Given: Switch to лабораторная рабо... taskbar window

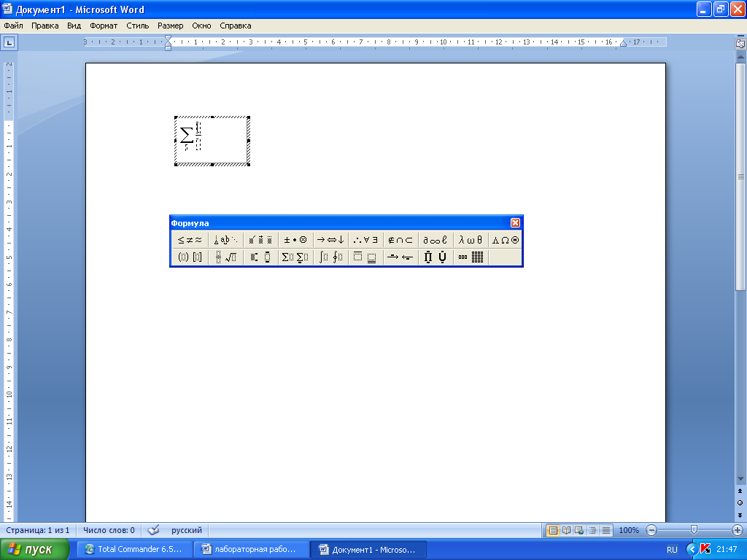Looking at the screenshot, I should pyautogui.click(x=252, y=550).
